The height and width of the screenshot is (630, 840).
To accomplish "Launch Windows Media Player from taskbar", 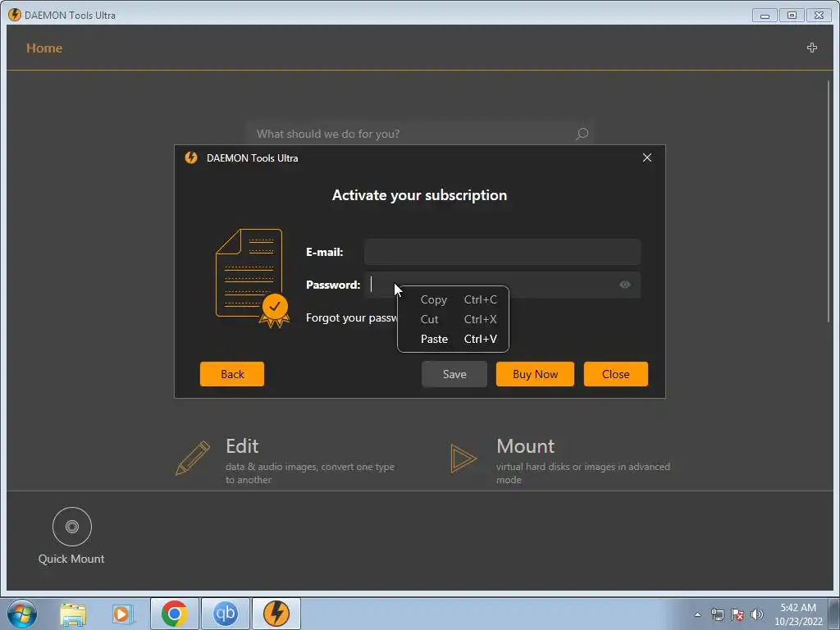I will [x=123, y=614].
